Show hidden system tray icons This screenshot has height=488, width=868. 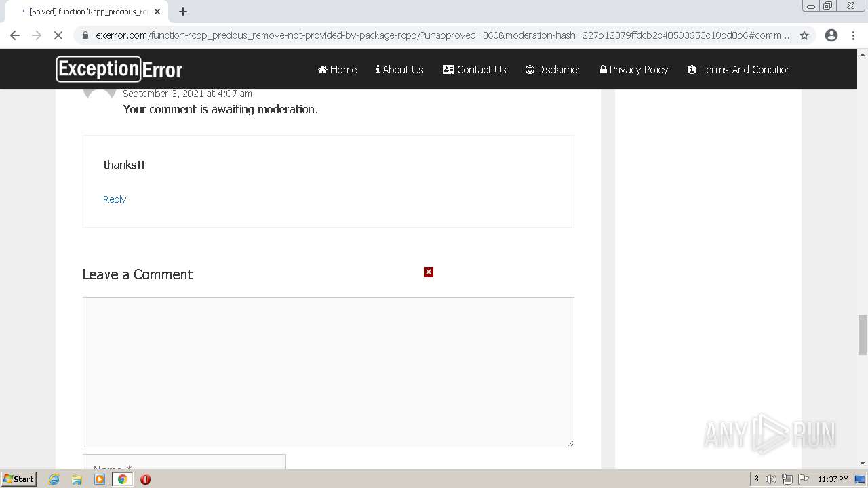point(756,479)
